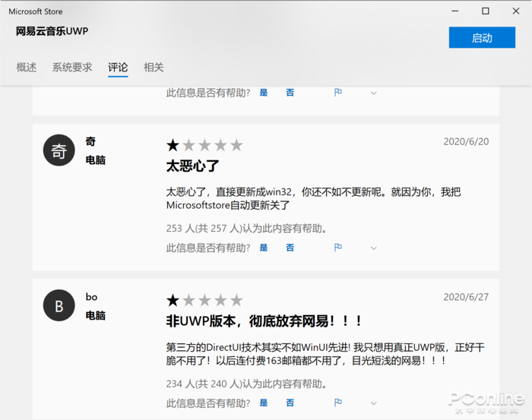
Task: Report the bo review with flag icon
Action: pyautogui.click(x=338, y=403)
